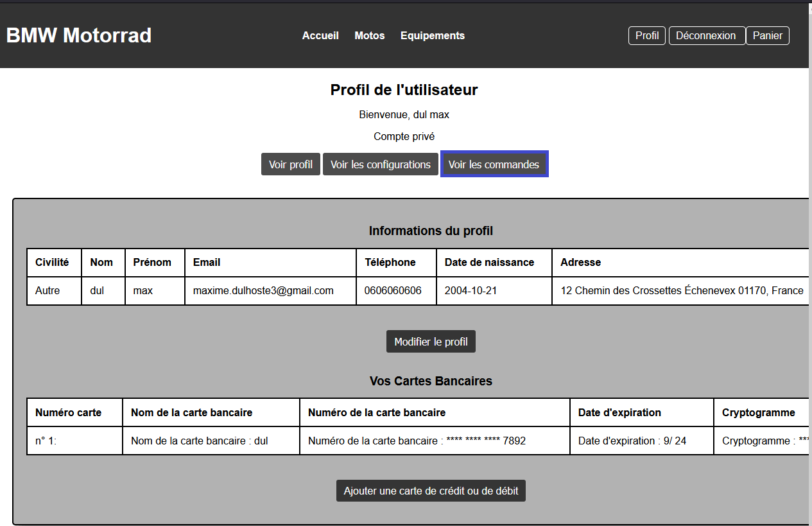Screen dimensions: 812x526
Task: Open the Equipements navigation link
Action: pos(433,35)
